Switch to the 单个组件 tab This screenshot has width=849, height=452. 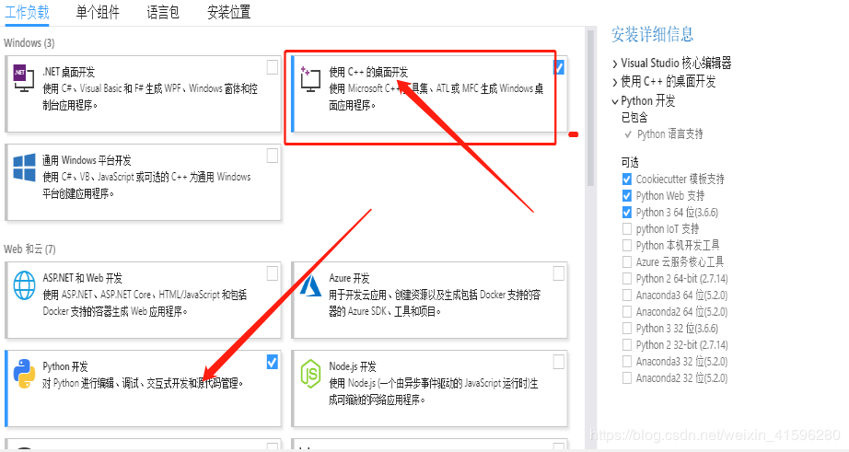pyautogui.click(x=97, y=12)
